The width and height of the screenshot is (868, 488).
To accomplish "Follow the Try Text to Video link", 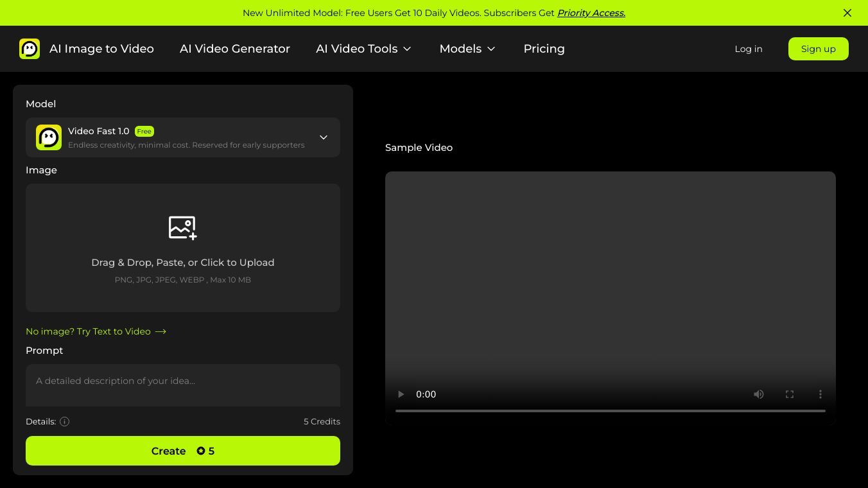I will tap(96, 331).
